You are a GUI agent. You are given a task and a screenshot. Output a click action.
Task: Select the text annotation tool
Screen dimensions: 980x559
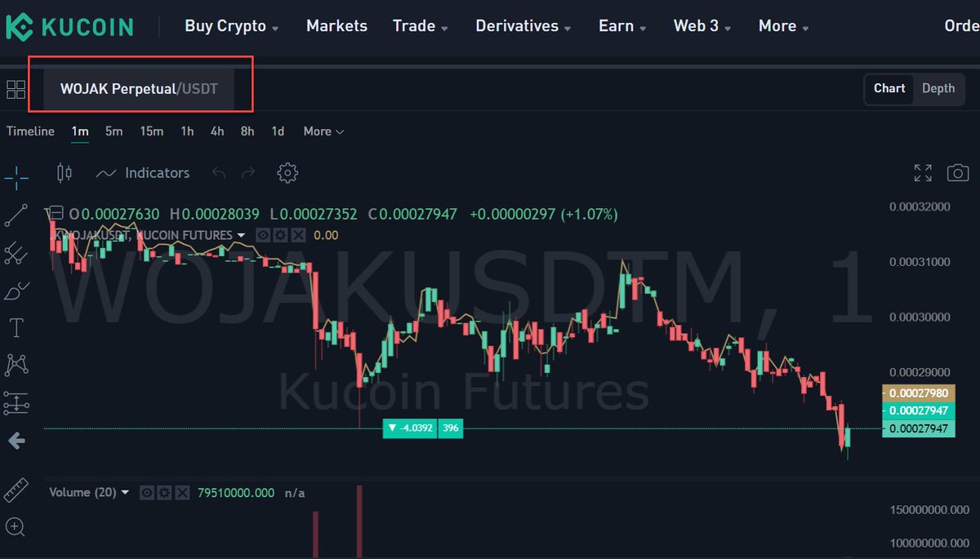(16, 328)
